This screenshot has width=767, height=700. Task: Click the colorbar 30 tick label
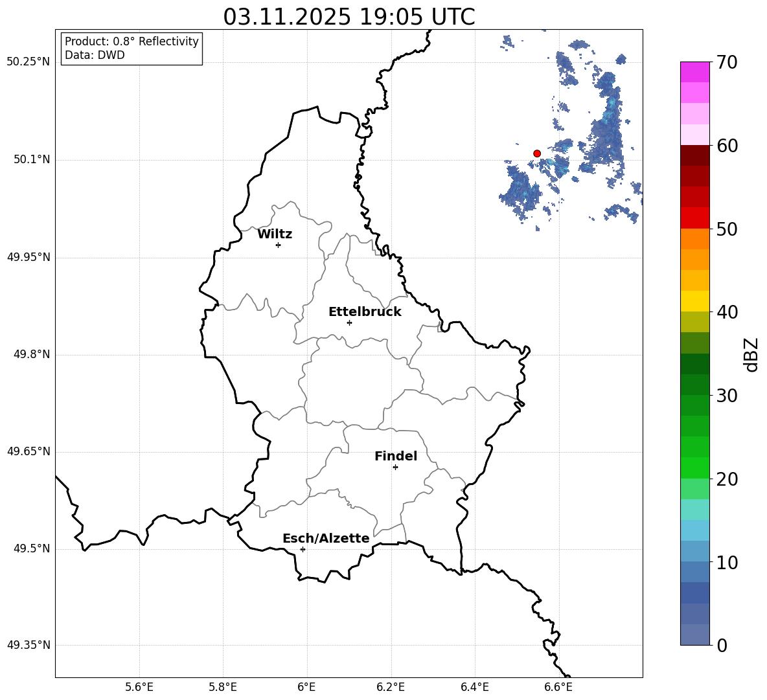pos(727,396)
